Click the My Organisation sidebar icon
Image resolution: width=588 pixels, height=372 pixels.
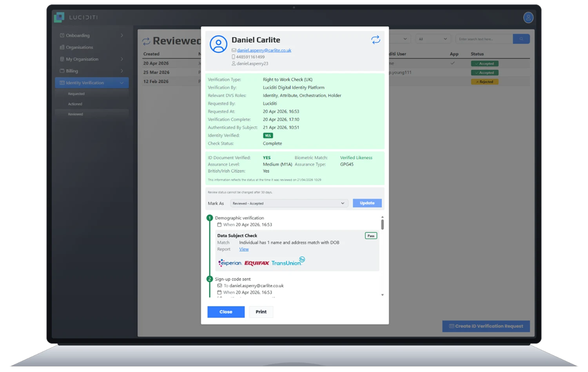pyautogui.click(x=62, y=59)
